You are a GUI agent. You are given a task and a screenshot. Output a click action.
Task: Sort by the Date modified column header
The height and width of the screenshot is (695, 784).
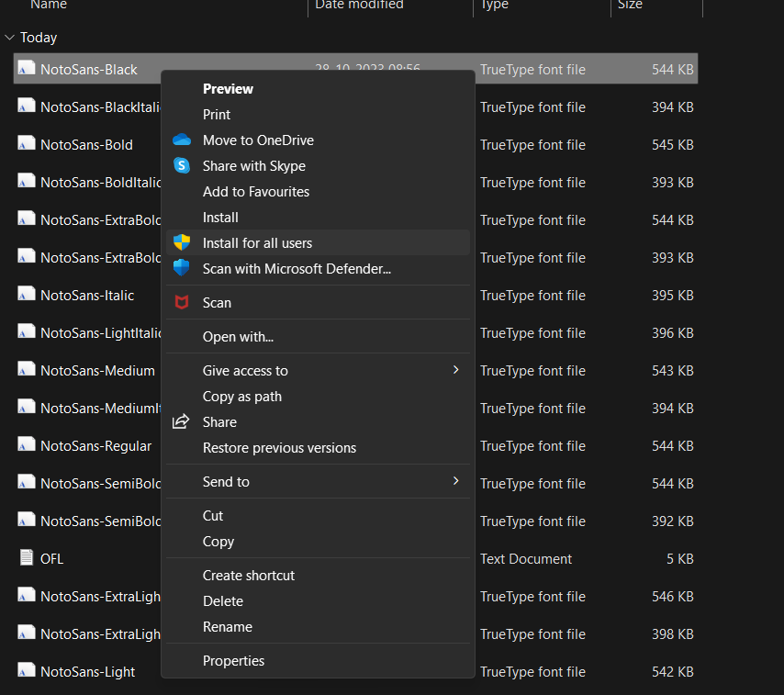(359, 6)
